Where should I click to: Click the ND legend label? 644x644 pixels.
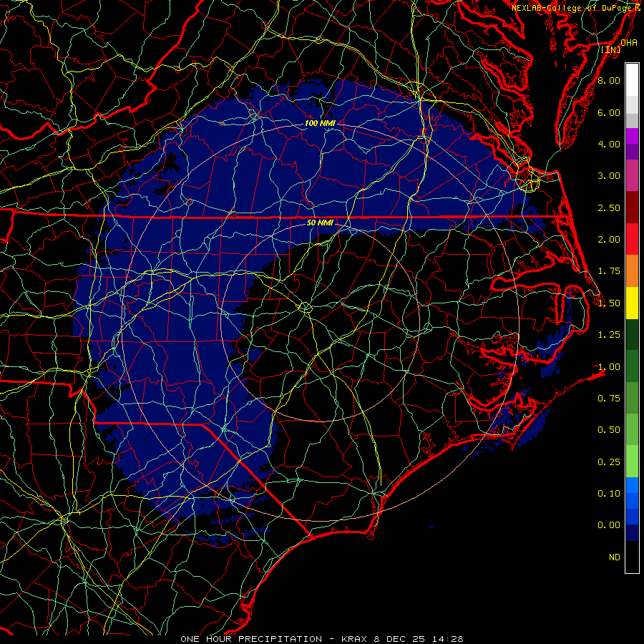click(x=615, y=557)
